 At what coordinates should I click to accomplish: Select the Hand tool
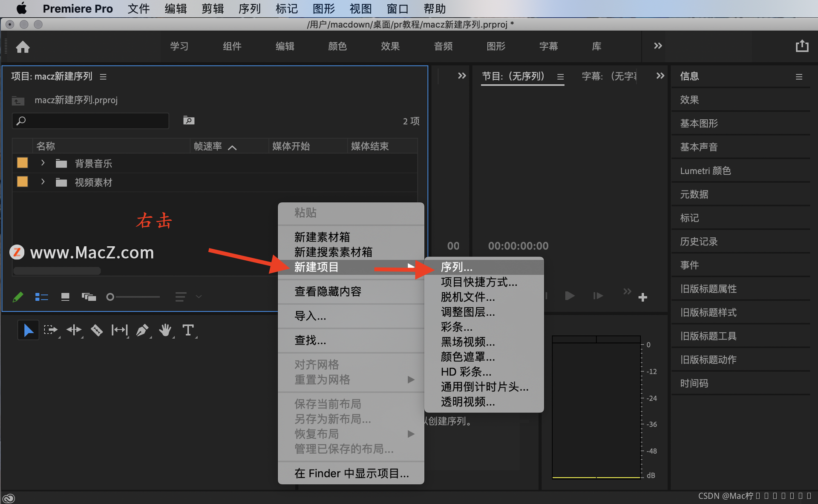click(x=165, y=330)
